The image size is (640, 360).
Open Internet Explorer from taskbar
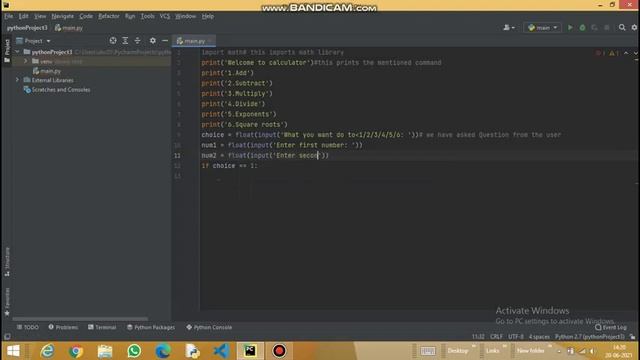(47, 351)
